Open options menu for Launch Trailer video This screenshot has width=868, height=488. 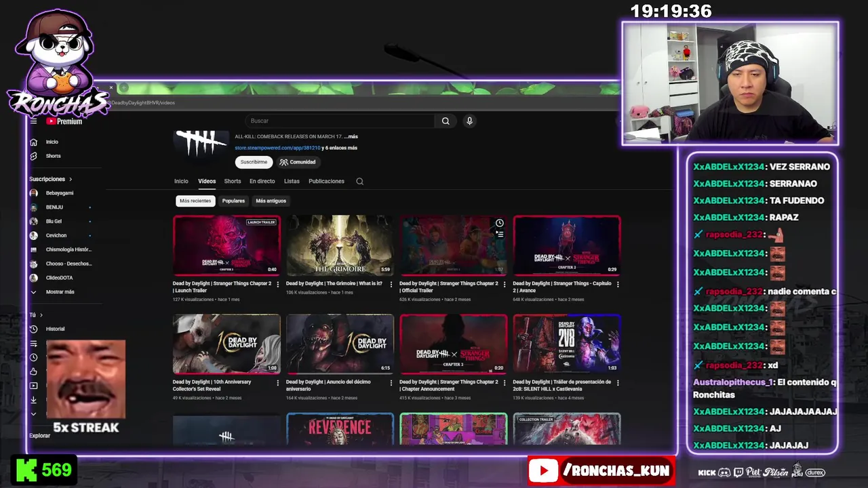pyautogui.click(x=277, y=284)
